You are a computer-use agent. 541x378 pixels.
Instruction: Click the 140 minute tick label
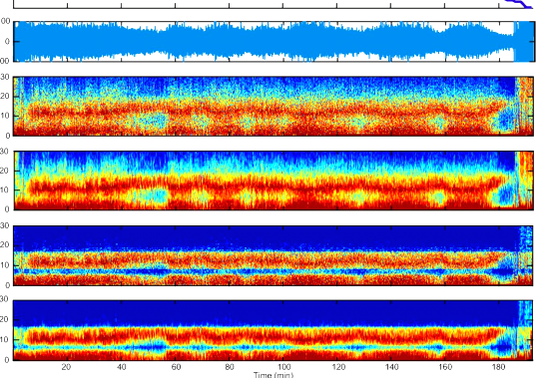(x=391, y=367)
